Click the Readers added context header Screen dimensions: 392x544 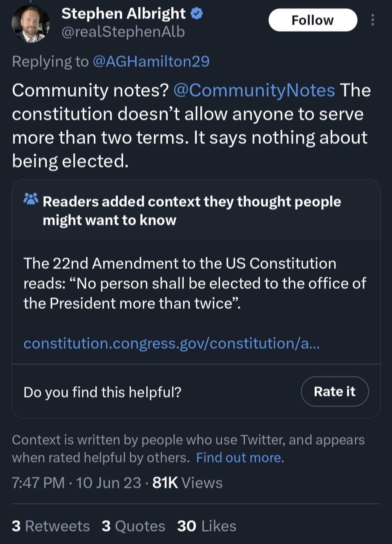[x=192, y=211]
